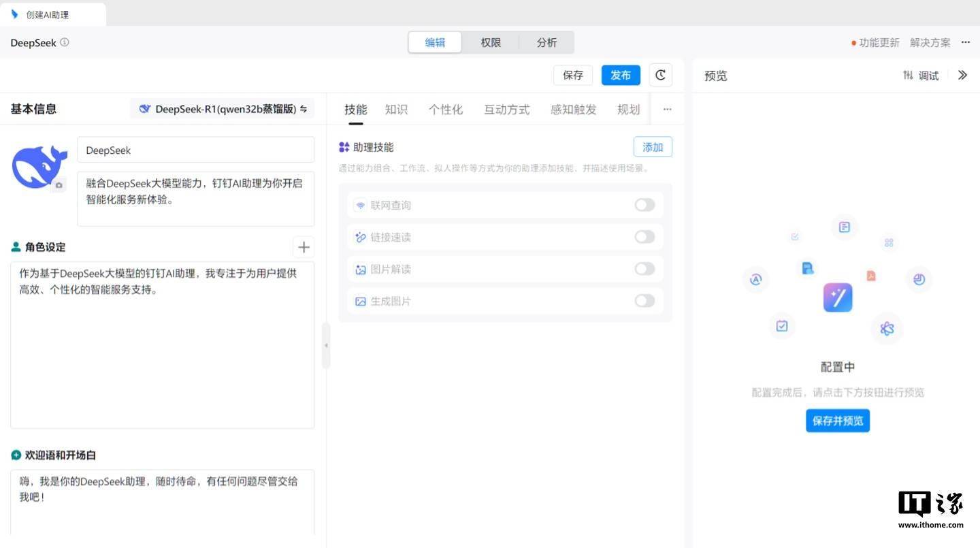Click the assistant name input field
Screen dimensions: 980x548
click(196, 150)
